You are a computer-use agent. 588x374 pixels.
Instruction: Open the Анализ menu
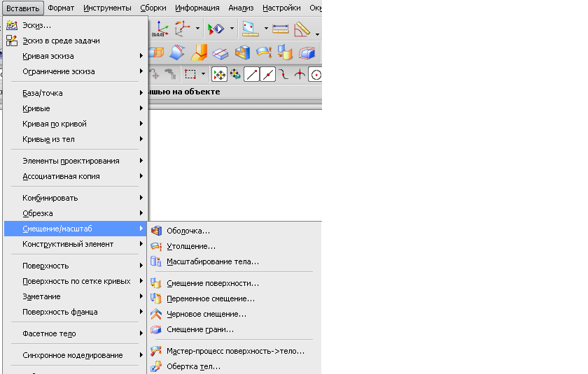[241, 8]
